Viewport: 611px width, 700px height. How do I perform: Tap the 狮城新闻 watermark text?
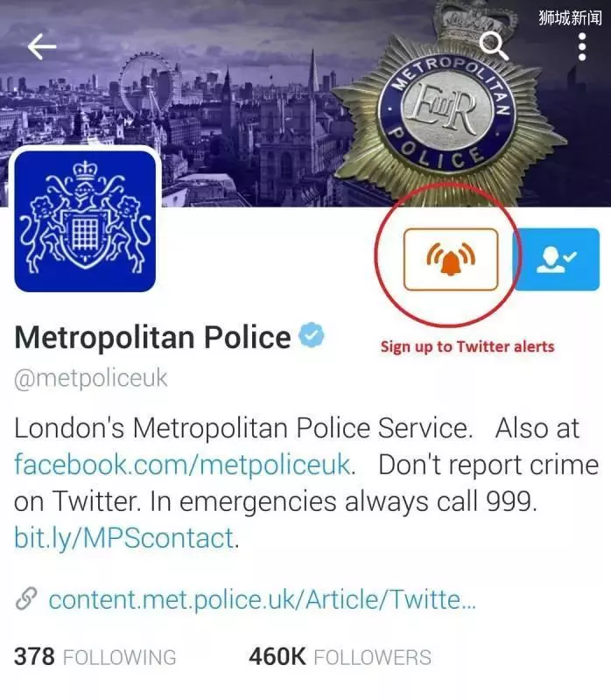click(570, 17)
